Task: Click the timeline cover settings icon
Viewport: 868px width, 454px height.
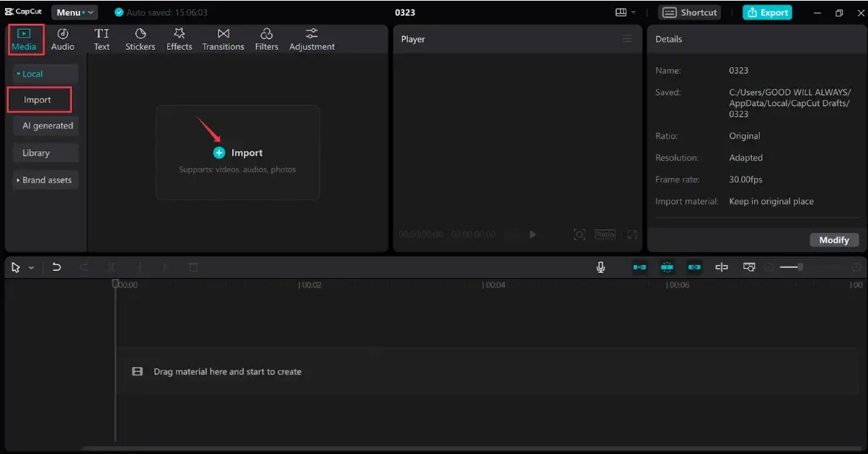Action: point(749,267)
